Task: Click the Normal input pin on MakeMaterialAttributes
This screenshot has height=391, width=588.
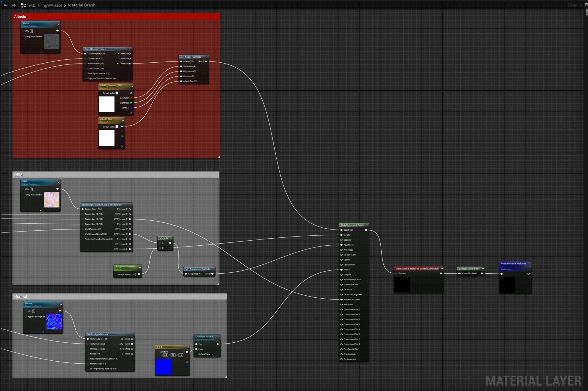Action: pyautogui.click(x=341, y=270)
